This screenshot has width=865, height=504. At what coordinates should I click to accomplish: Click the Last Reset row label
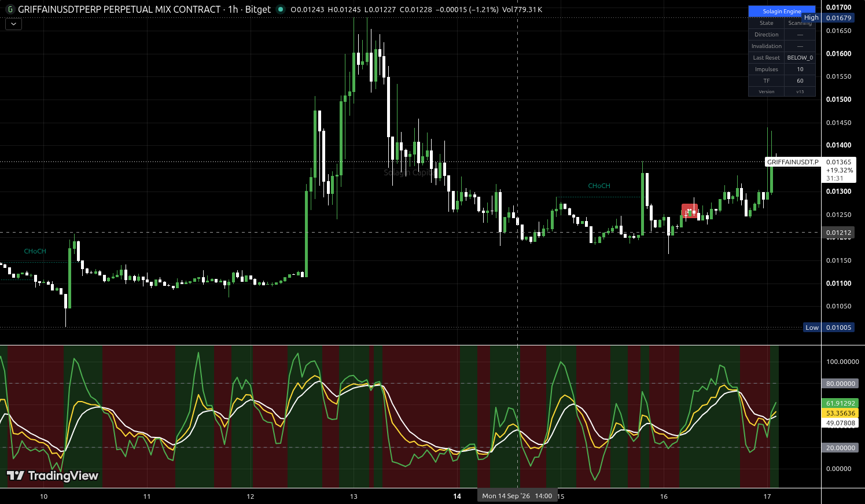point(766,58)
